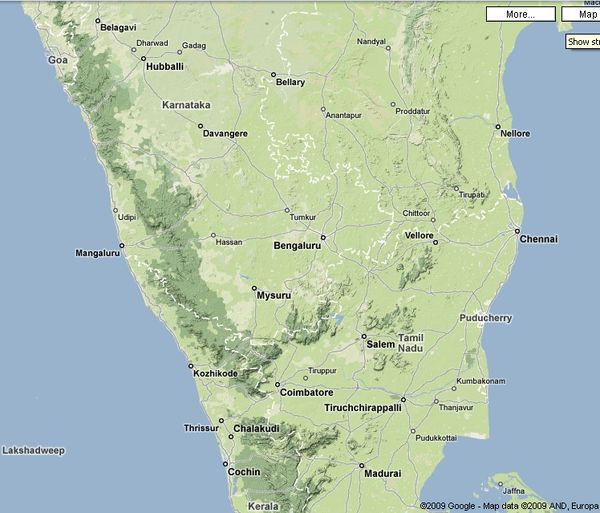Select the Lakshadweep label in the sea
Viewport: 600px width, 513px height.
[x=33, y=451]
